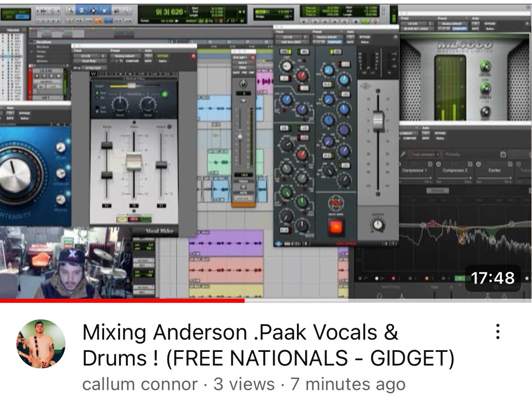Click the "3 views" text

pos(244,384)
